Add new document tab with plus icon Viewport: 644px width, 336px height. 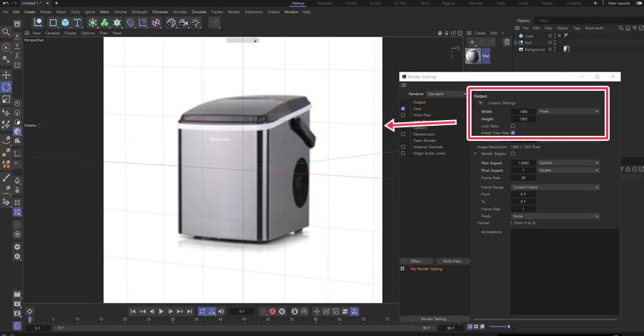[57, 3]
